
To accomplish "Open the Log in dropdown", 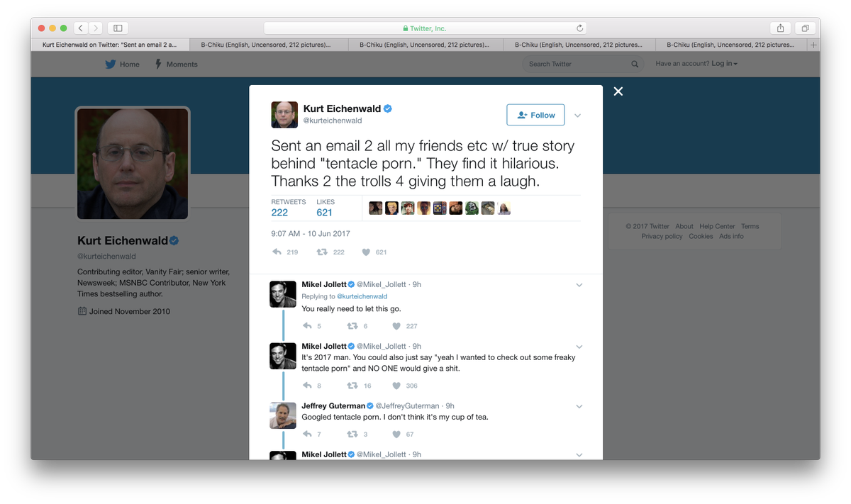I will tap(724, 64).
